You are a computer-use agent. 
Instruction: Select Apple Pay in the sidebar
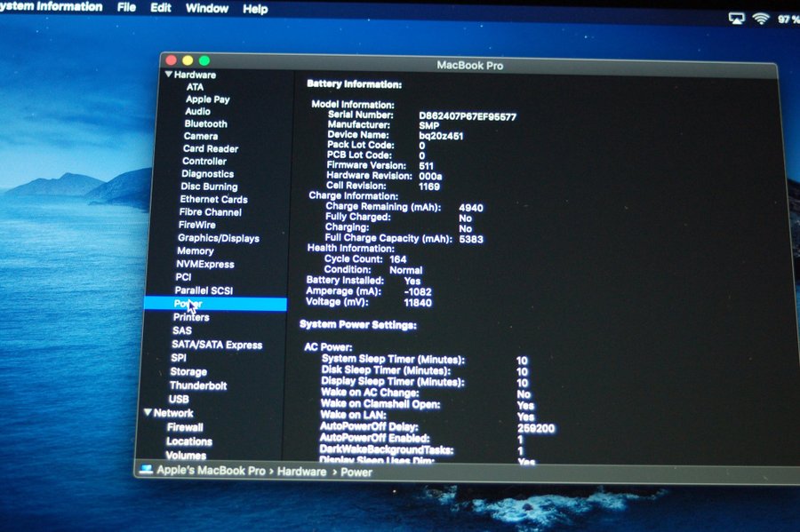click(x=208, y=99)
